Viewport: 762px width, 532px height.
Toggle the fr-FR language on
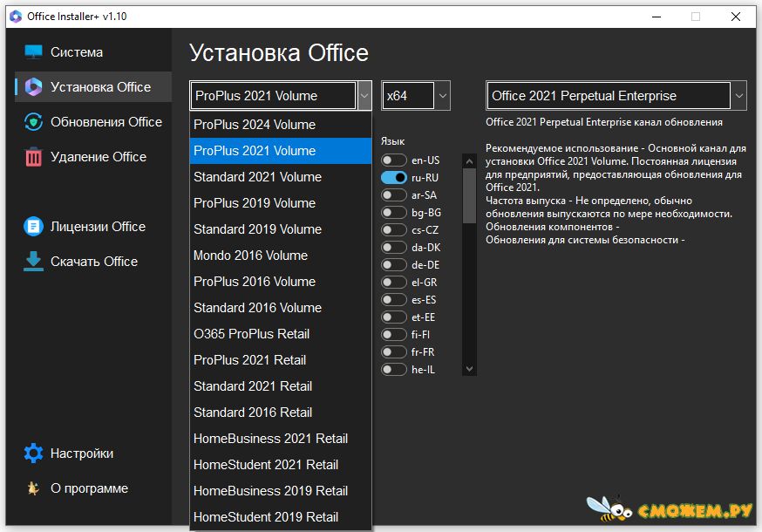(393, 352)
